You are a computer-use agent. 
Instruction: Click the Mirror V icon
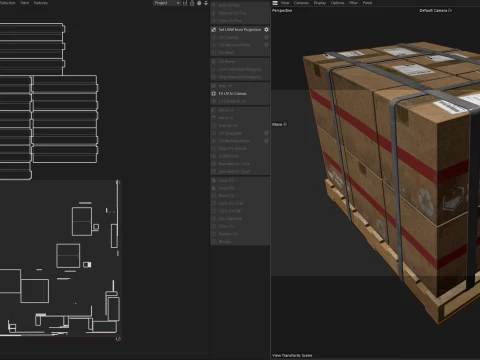click(214, 118)
